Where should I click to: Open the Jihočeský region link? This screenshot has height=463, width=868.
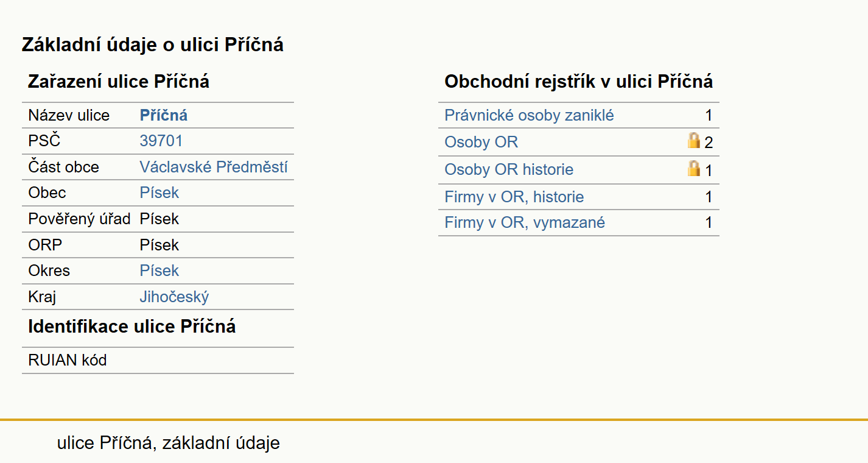[x=175, y=297]
